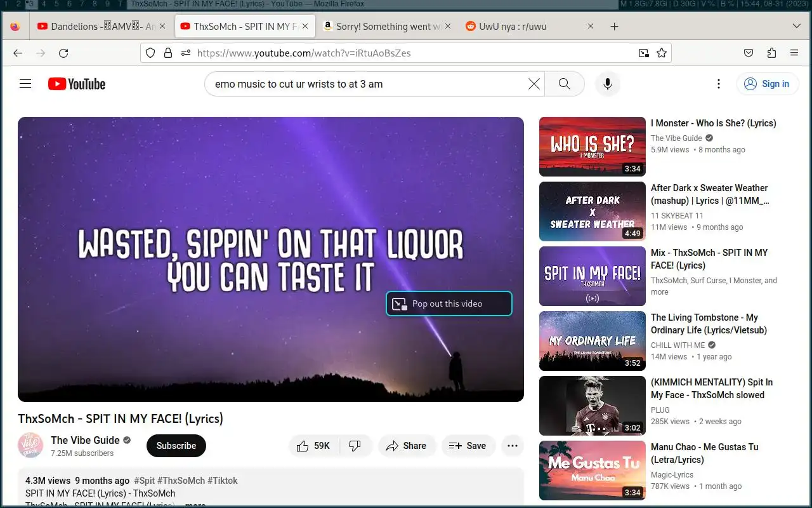Open more actions ellipsis under video
812x508 pixels.
coord(513,446)
